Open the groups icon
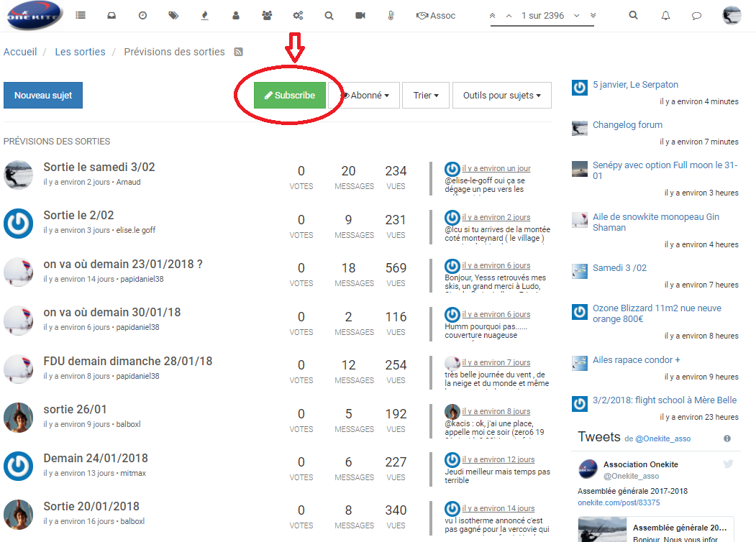Screen dimensions: 756x542 [x=267, y=15]
